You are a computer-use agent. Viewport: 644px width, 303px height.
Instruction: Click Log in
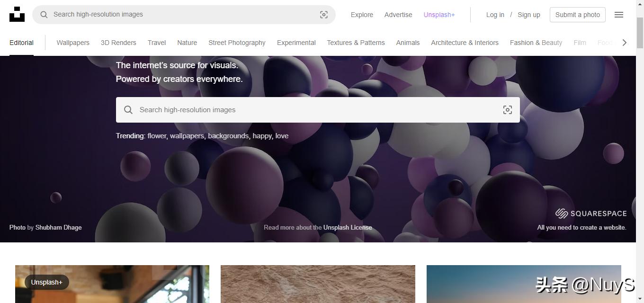495,15
